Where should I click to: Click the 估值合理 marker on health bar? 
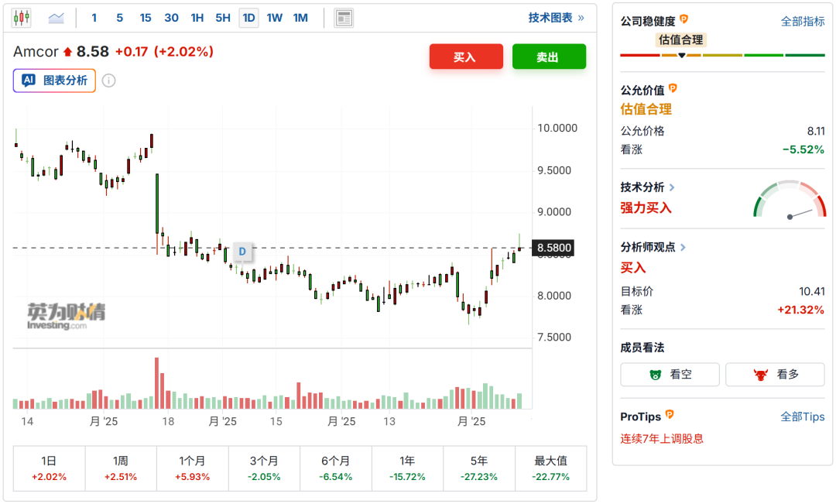point(681,40)
